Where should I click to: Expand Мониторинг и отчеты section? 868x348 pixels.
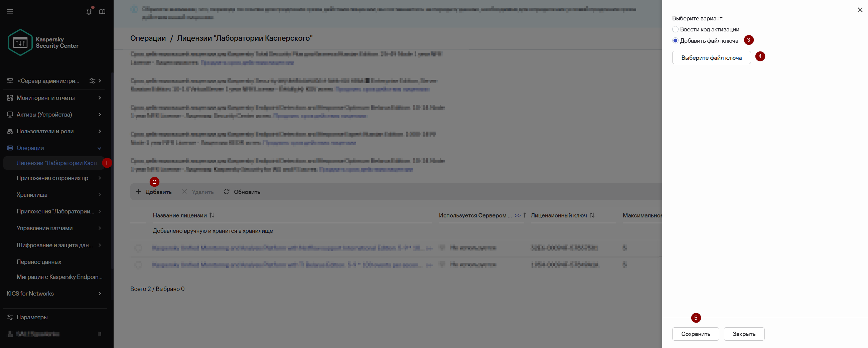(100, 98)
